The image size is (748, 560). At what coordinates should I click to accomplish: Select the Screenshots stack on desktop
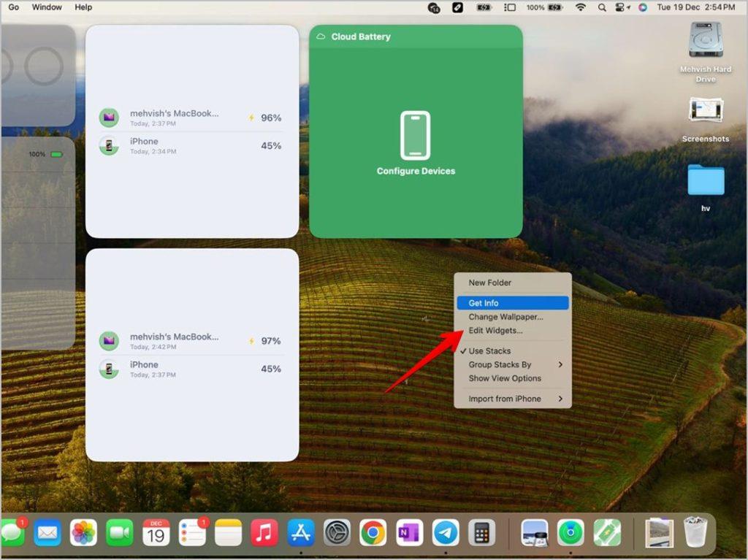coord(706,120)
